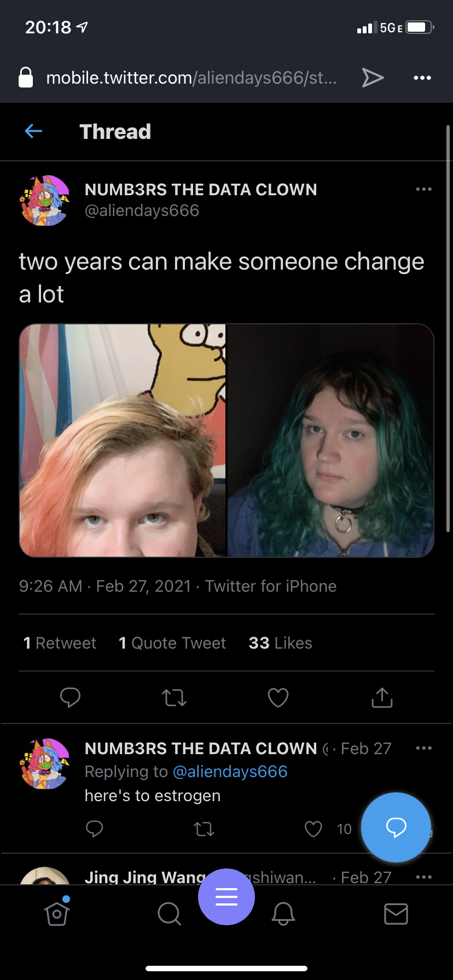This screenshot has height=980, width=453.
Task: Open the Messages envelope tab
Action: (396, 914)
